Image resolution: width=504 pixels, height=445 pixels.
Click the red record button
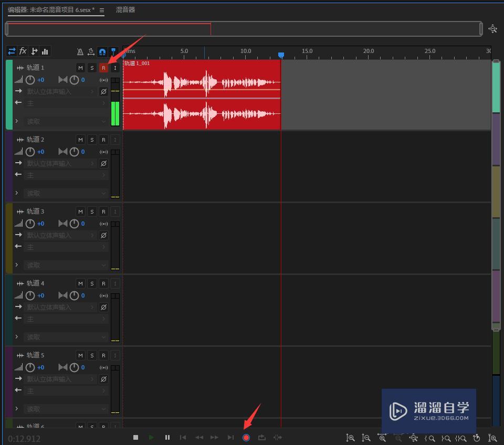coord(246,437)
